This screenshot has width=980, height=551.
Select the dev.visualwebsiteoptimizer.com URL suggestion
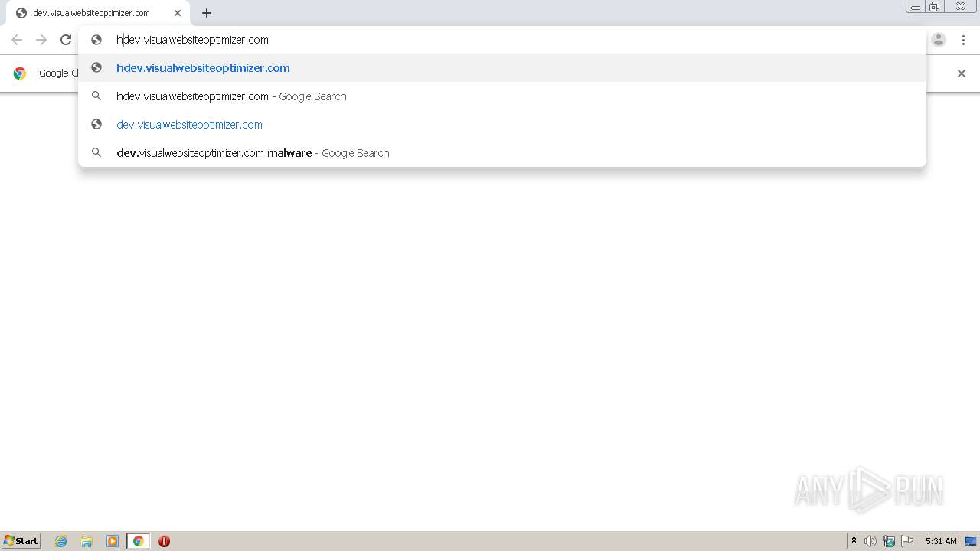[502, 125]
